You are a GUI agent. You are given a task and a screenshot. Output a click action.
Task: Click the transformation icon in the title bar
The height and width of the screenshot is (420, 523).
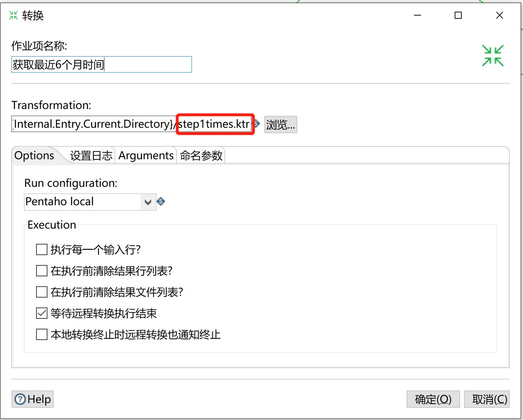(x=13, y=15)
